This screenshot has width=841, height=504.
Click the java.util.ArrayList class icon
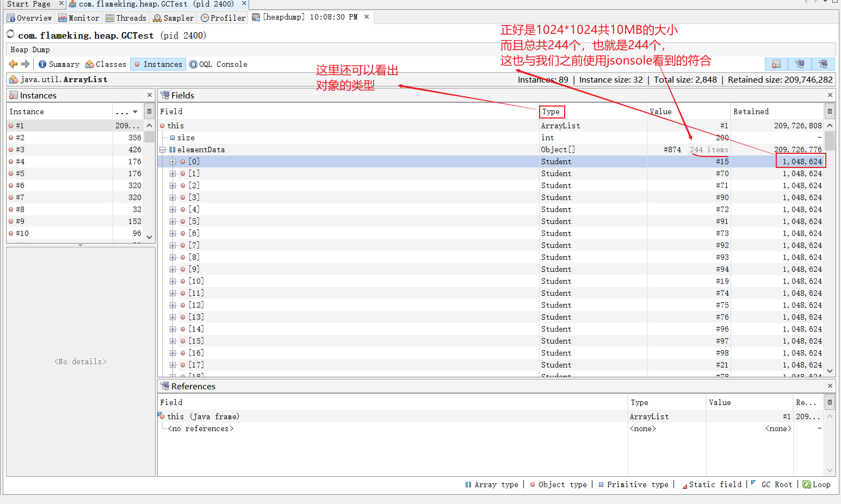tap(14, 79)
